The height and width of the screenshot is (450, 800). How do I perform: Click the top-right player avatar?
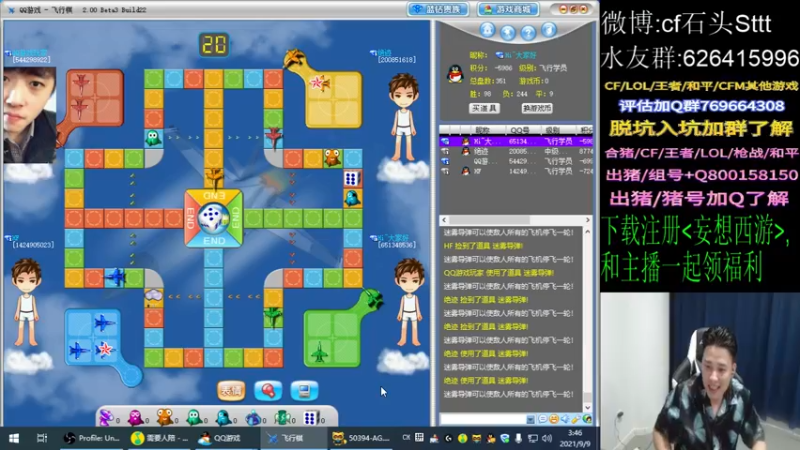404,117
